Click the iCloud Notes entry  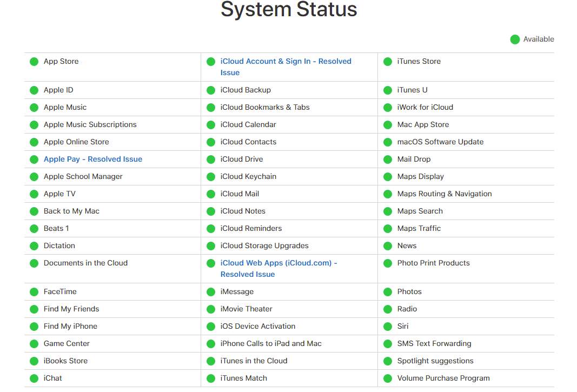coord(243,211)
